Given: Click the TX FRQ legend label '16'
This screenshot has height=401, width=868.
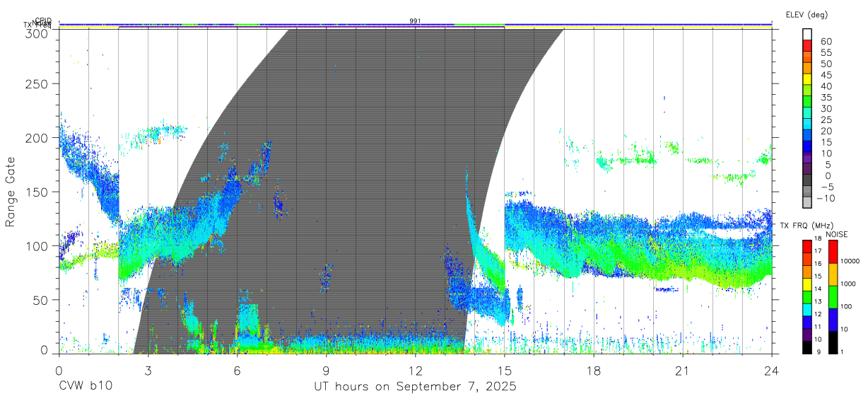Looking at the screenshot, I should pos(817,265).
